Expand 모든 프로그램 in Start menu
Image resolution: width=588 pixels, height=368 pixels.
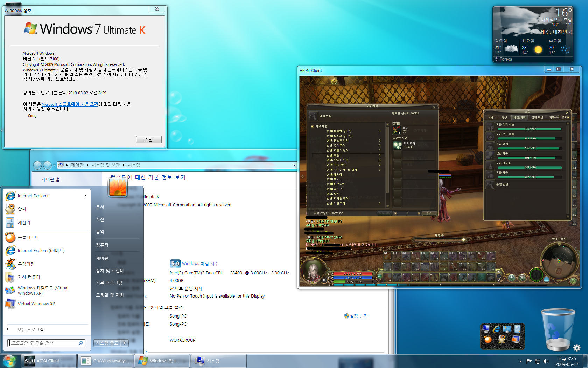point(30,330)
